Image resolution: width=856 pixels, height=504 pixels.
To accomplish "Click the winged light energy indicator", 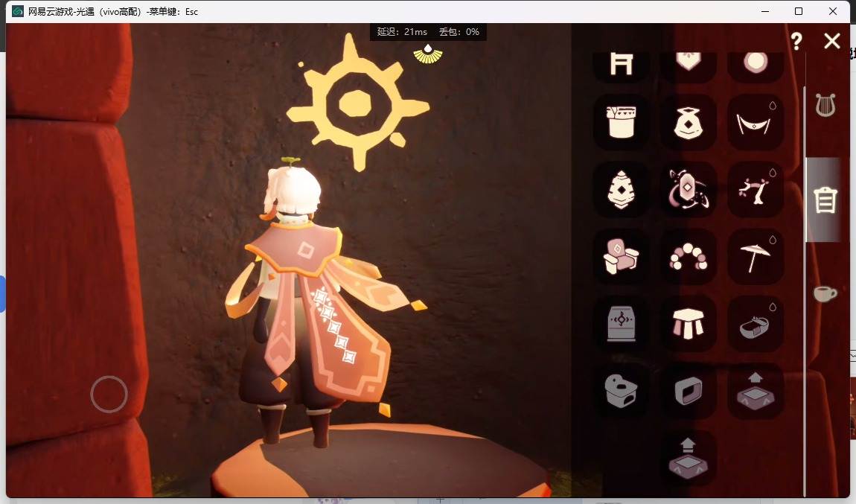I will (x=428, y=54).
